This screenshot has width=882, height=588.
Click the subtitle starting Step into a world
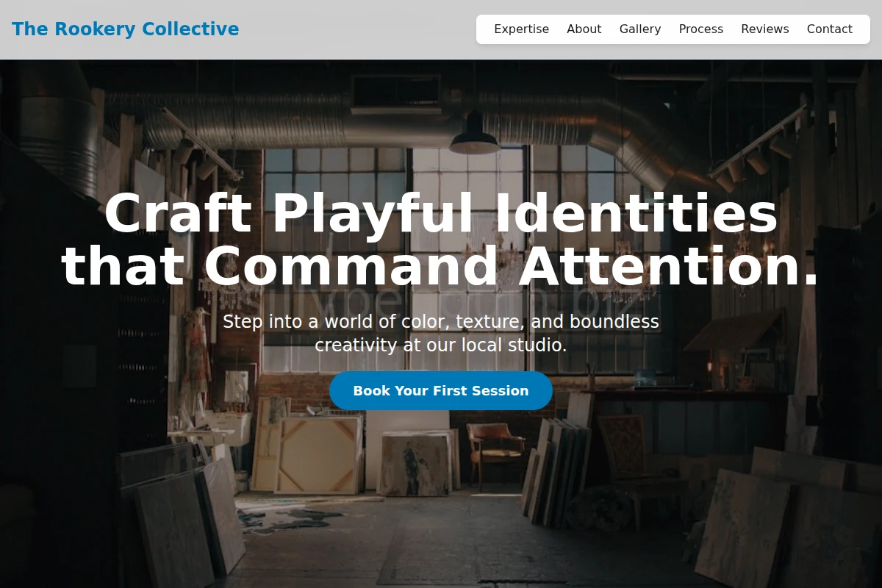(x=441, y=322)
